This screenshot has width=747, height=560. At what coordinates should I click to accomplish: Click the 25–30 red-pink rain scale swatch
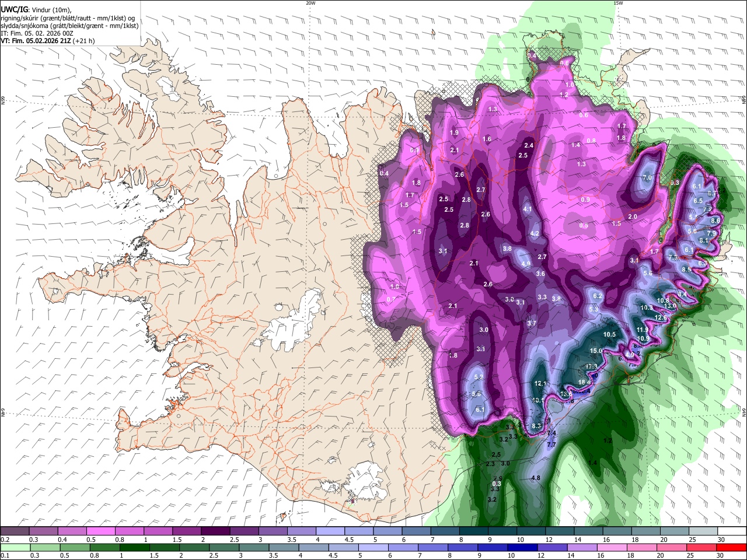[x=701, y=547]
